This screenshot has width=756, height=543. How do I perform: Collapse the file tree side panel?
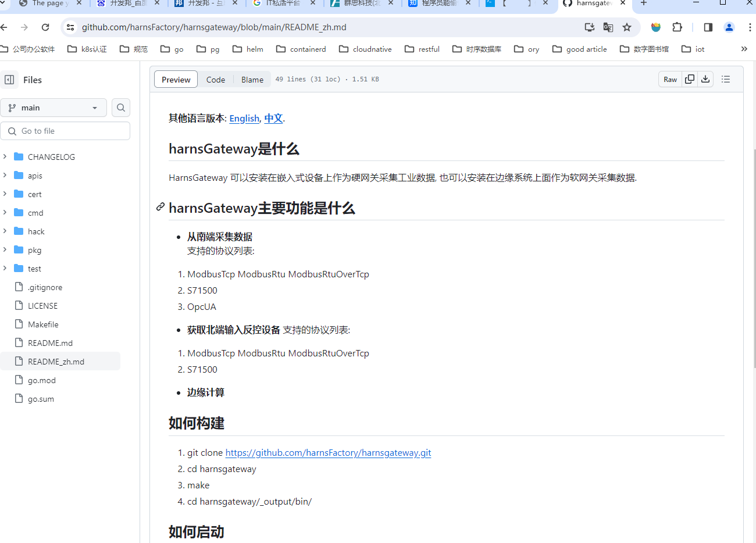pyautogui.click(x=9, y=80)
